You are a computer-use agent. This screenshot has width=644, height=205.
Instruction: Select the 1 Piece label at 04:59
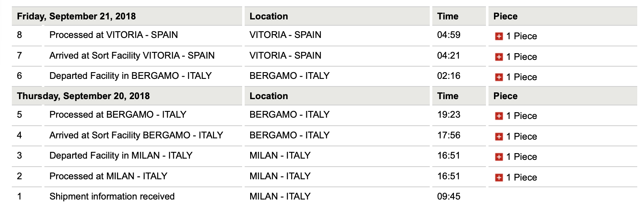[x=521, y=37]
